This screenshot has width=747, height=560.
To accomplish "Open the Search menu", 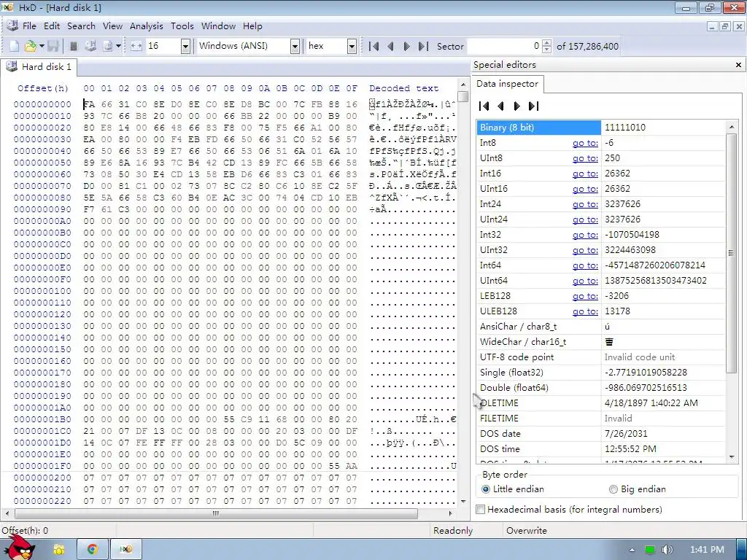I will coord(81,26).
